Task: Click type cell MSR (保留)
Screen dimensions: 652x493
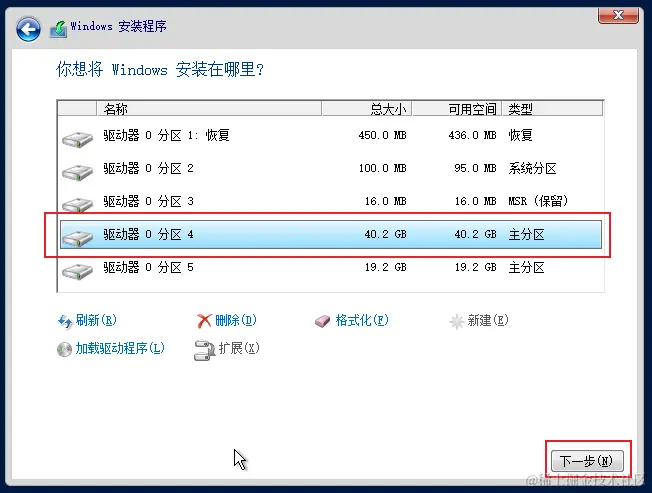Action: pyautogui.click(x=538, y=201)
